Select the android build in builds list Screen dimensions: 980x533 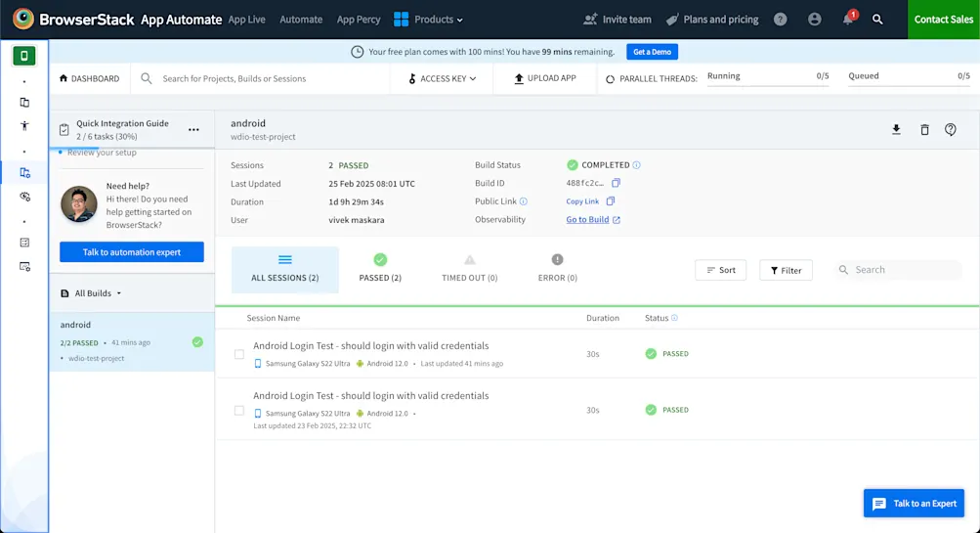click(132, 341)
